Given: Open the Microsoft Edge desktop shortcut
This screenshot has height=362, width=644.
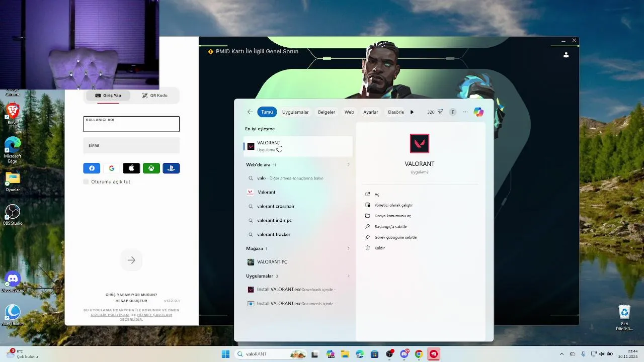Looking at the screenshot, I should click(13, 150).
